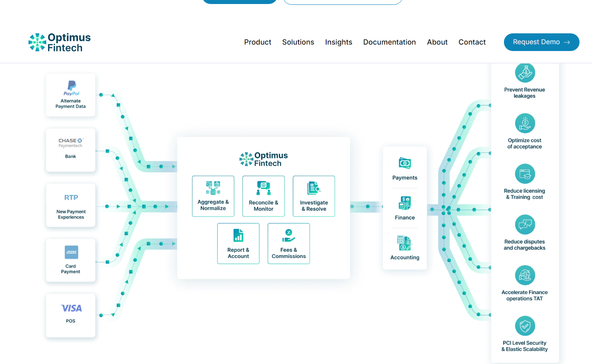Click the Optimize cost of acceptance icon
Image resolution: width=592 pixels, height=364 pixels.
click(525, 123)
